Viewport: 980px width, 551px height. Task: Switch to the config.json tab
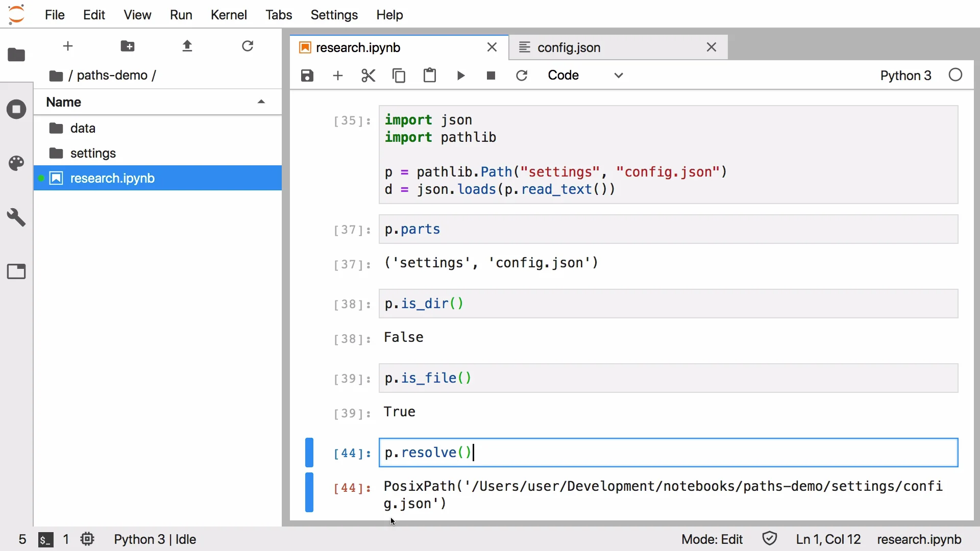[569, 47]
